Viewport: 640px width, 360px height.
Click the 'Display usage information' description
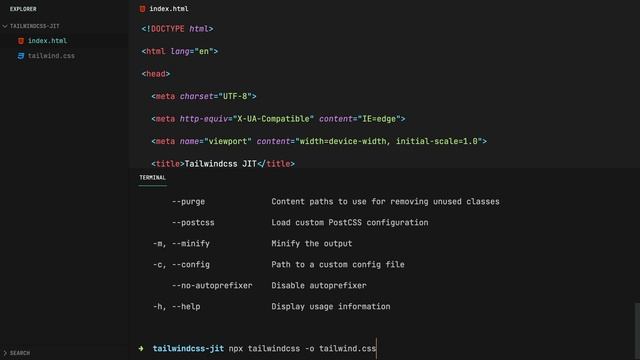point(331,307)
